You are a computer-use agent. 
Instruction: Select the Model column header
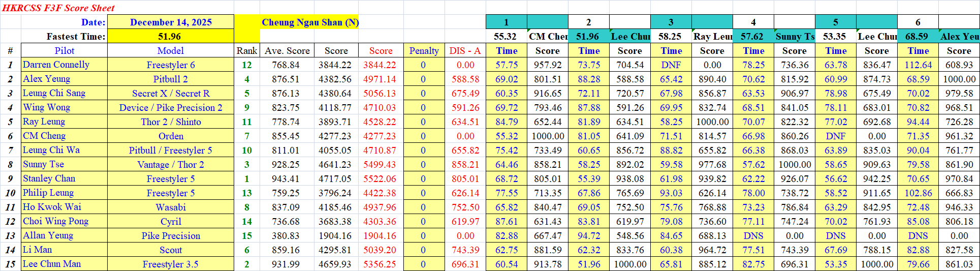pyautogui.click(x=171, y=50)
